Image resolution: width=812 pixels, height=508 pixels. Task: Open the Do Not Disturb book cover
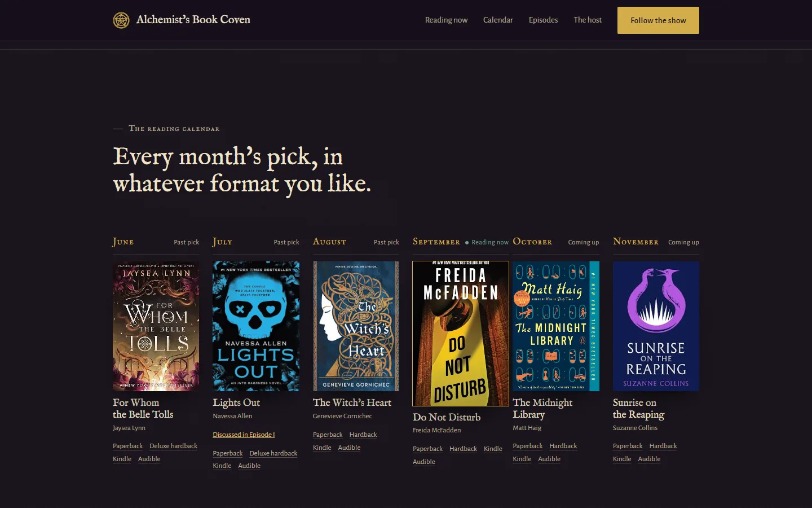tap(461, 334)
